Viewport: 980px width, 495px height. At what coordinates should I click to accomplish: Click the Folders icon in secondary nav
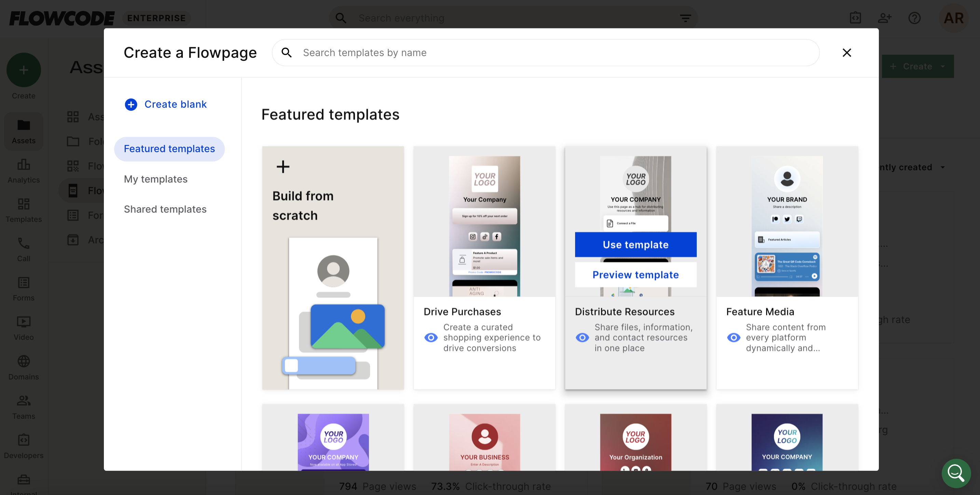coord(73,142)
